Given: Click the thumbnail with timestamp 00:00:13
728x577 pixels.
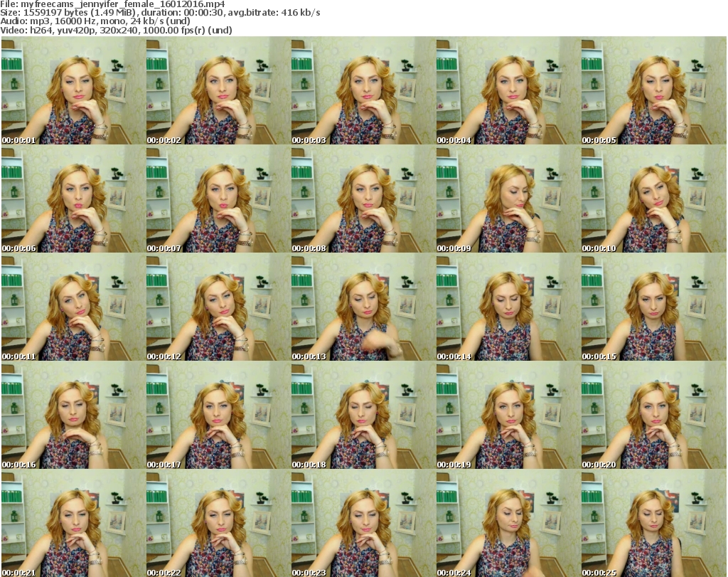Looking at the screenshot, I should [x=363, y=307].
